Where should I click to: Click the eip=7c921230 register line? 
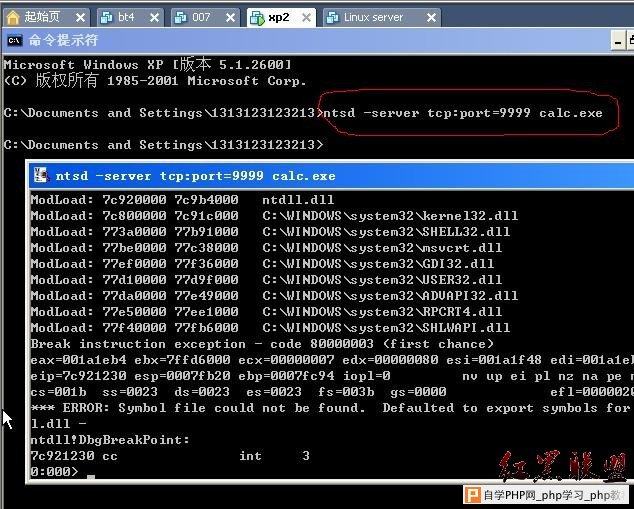coord(332,376)
